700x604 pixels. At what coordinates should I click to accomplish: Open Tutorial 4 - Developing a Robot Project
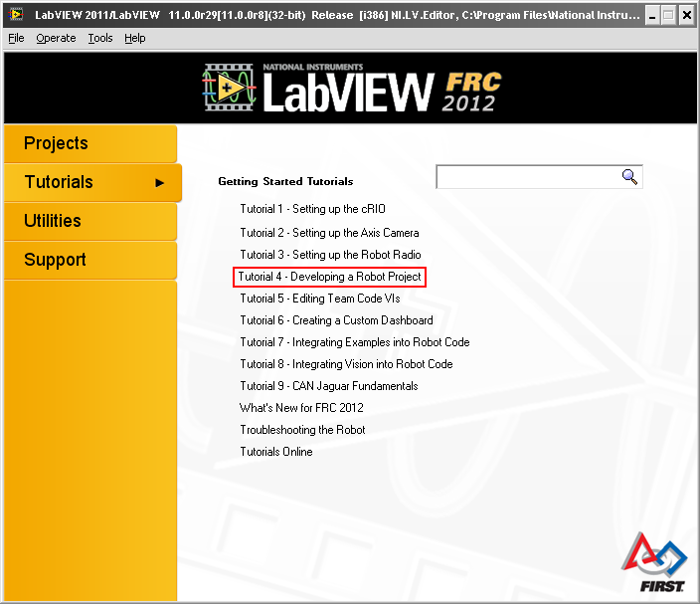coord(329,277)
